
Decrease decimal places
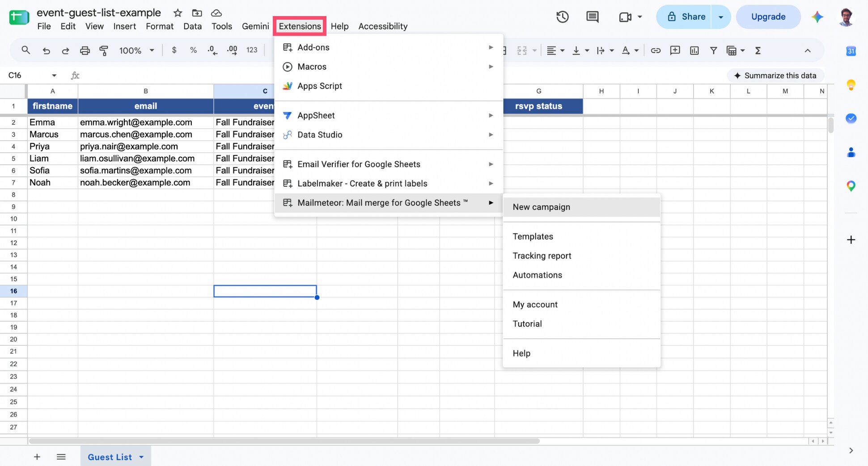(x=212, y=50)
